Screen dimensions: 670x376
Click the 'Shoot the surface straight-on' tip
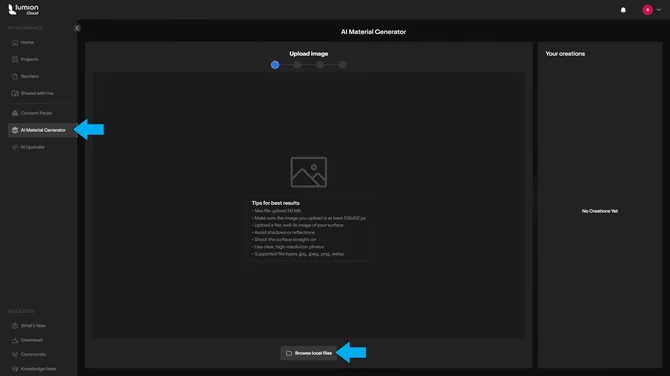pos(284,240)
